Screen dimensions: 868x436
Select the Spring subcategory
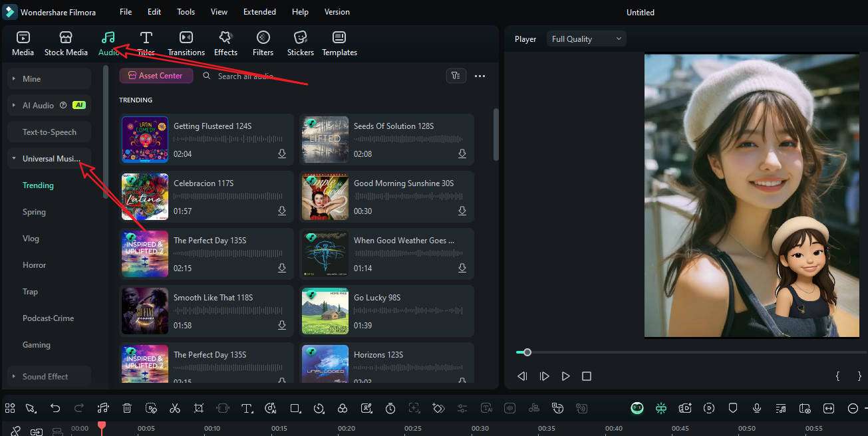34,212
